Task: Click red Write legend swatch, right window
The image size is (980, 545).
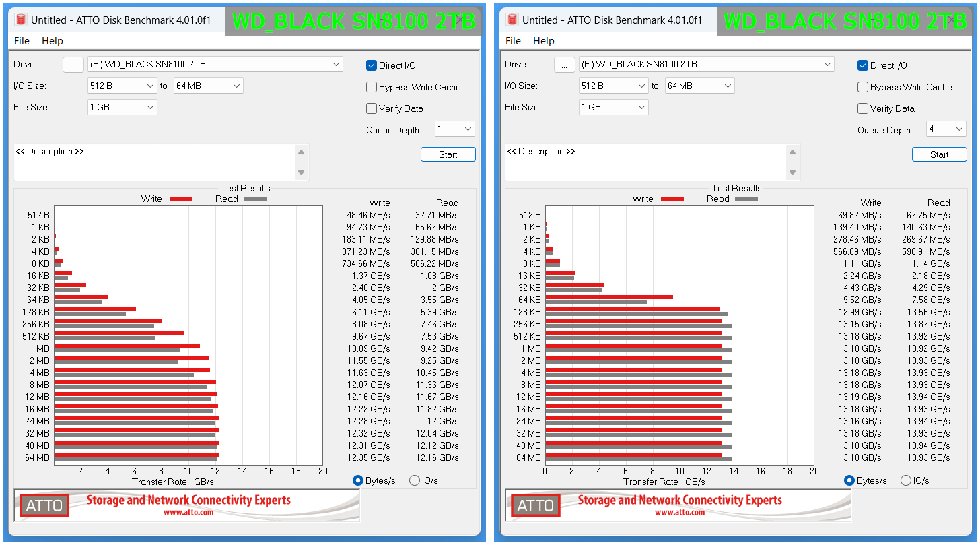Action: tap(672, 199)
